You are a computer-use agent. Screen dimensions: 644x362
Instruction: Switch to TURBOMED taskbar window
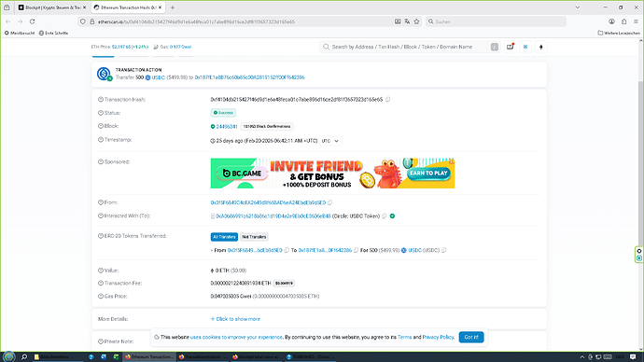point(312,356)
